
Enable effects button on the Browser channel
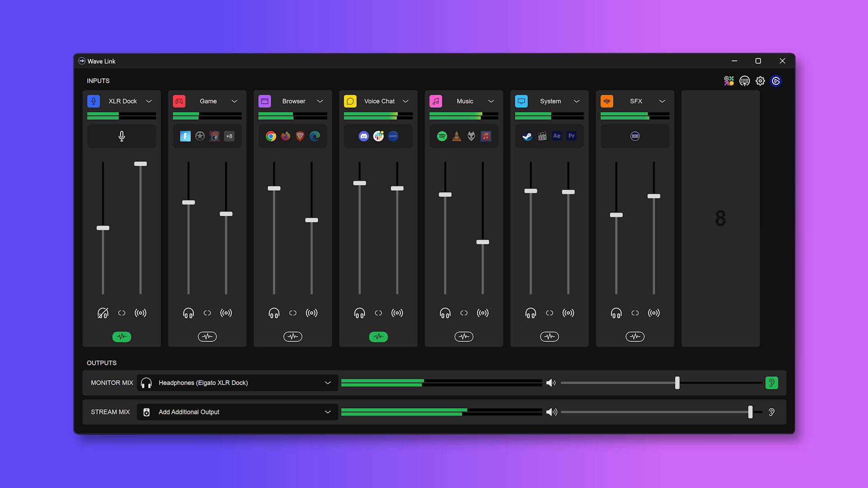click(x=292, y=337)
